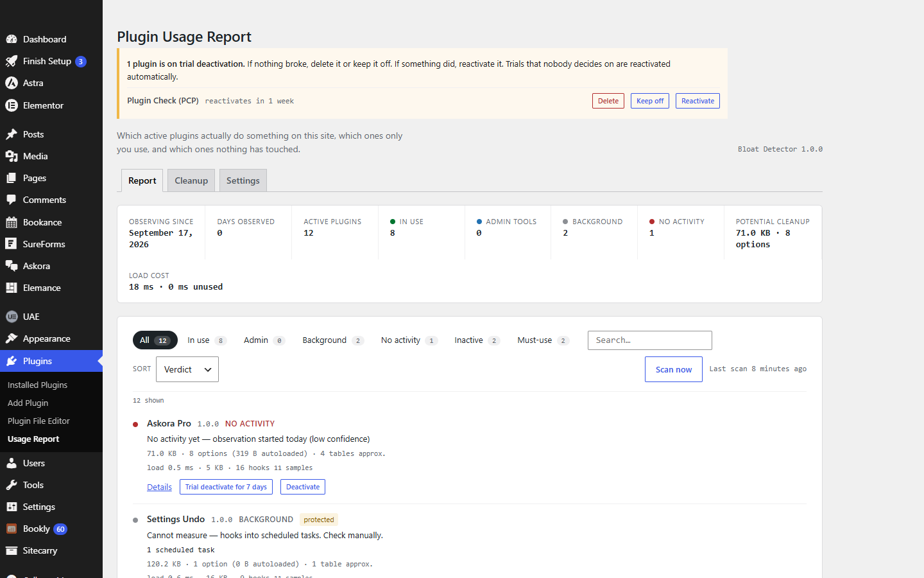Click the Elementor logo icon
Screen dimensions: 924x578
pos(12,105)
